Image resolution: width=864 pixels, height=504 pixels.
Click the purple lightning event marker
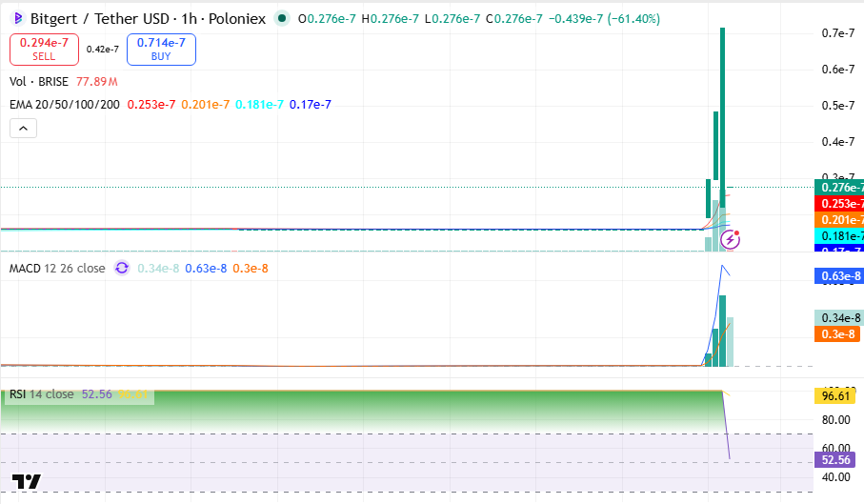coord(731,239)
